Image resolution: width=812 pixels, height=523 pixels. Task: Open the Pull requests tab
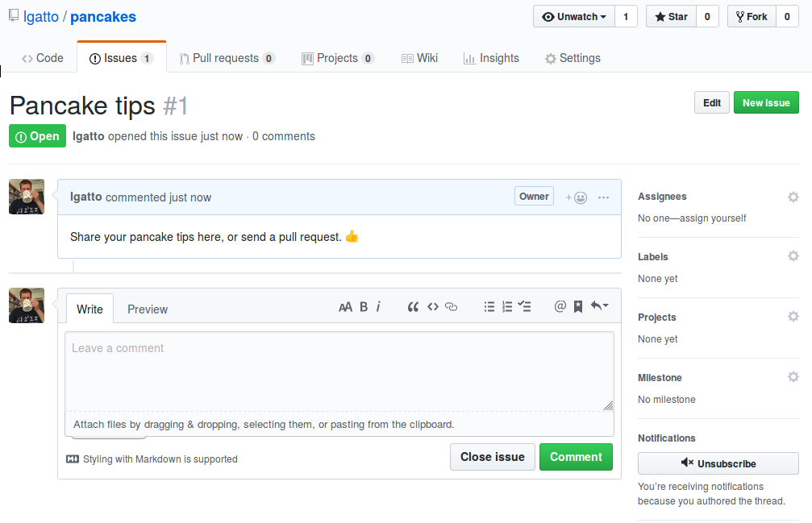pyautogui.click(x=227, y=57)
